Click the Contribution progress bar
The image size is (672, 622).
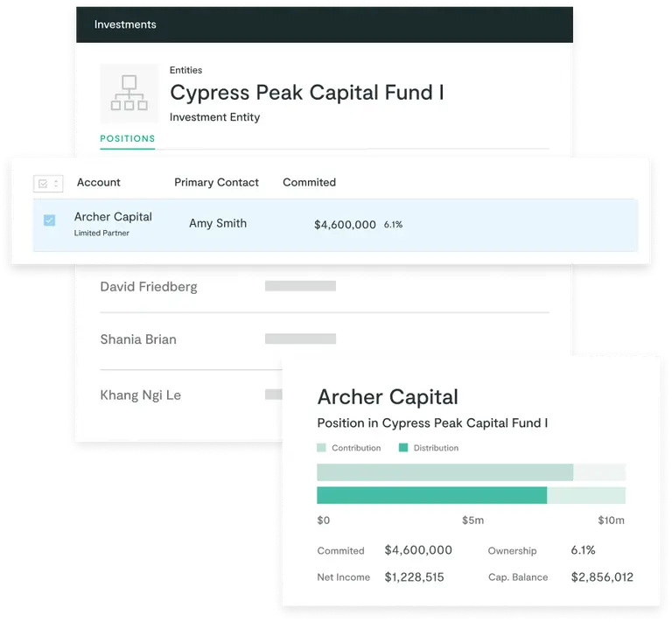point(444,472)
